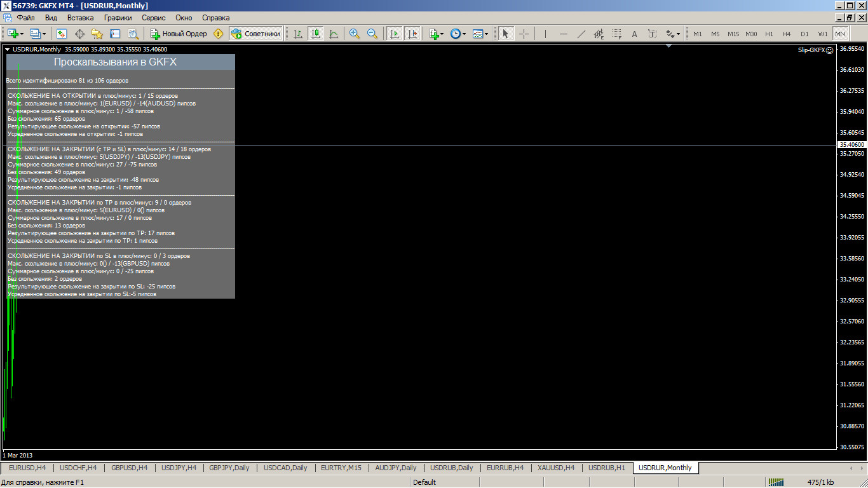Click the connection status 475/1 kb
This screenshot has height=488, width=868.
(x=820, y=482)
